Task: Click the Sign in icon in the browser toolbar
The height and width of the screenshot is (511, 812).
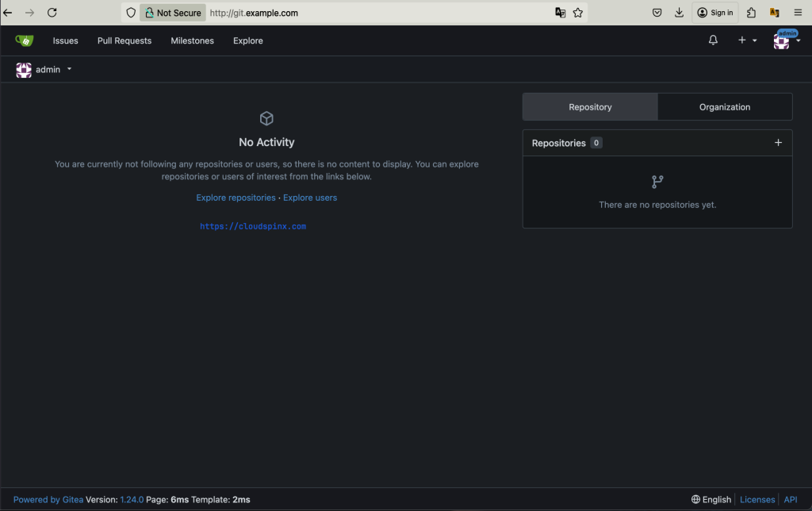Action: [714, 13]
